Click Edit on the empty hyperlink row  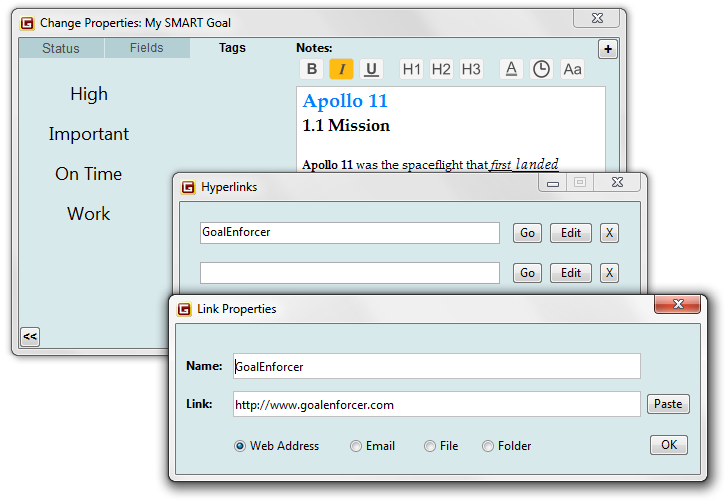coord(571,273)
